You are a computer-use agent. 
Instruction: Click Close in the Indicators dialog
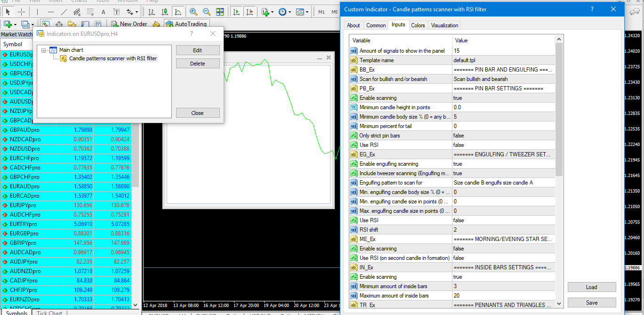(x=198, y=113)
